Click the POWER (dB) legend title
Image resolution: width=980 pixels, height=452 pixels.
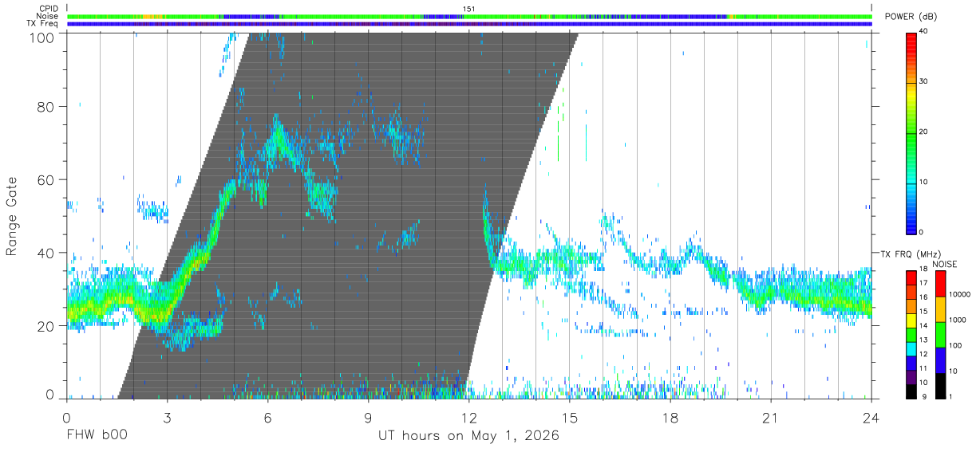pyautogui.click(x=910, y=18)
